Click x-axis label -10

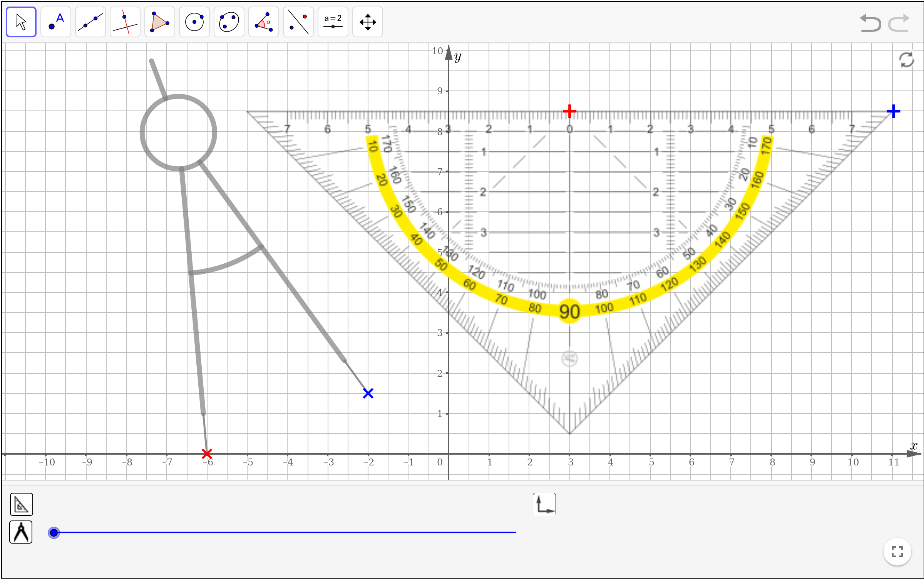coord(47,462)
